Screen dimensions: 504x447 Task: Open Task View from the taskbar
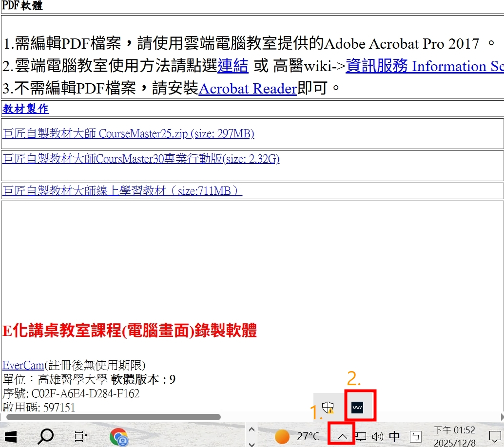[x=81, y=436]
